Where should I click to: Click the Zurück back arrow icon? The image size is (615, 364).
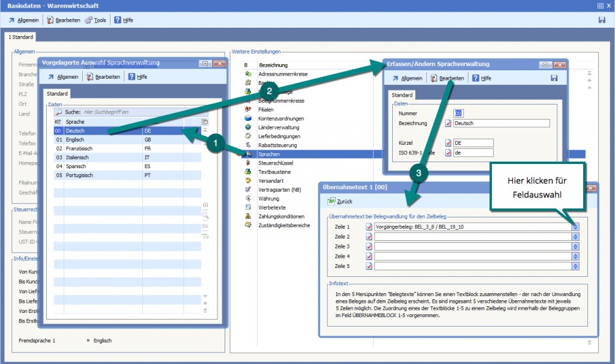[331, 201]
